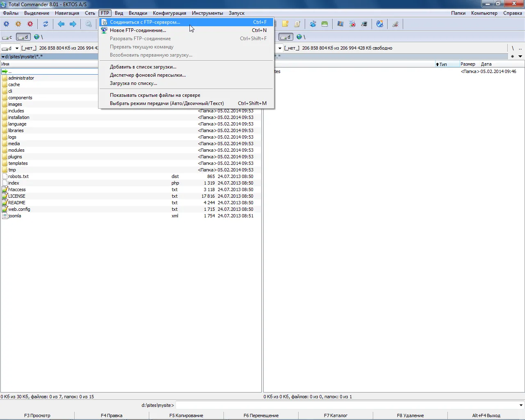Click the red gear toolbar icon
Image resolution: width=525 pixels, height=420 pixels.
pyautogui.click(x=30, y=24)
